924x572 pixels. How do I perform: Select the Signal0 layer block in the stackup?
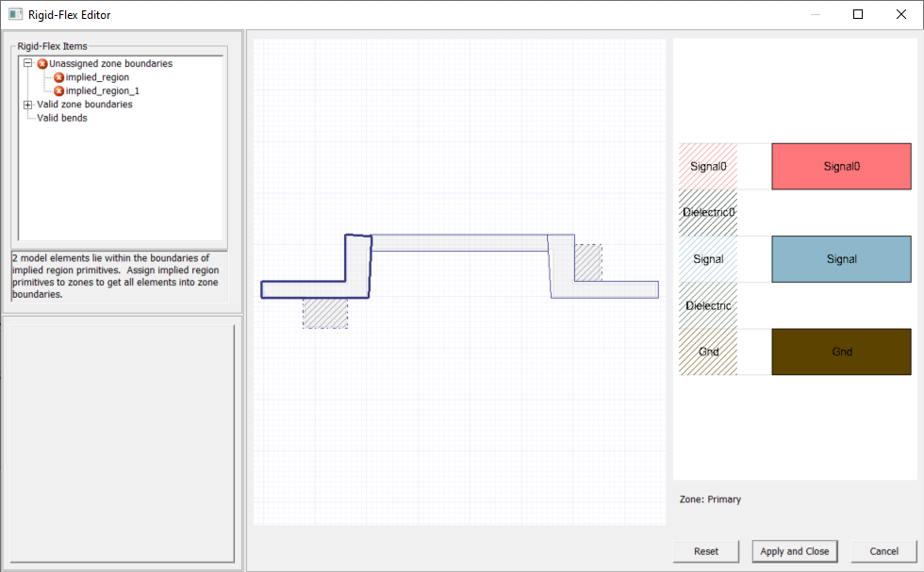840,166
